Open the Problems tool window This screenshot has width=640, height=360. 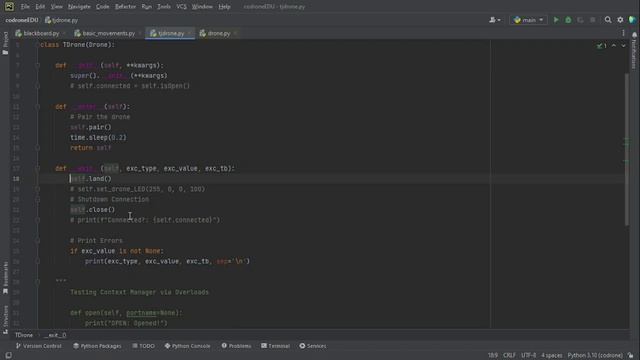click(x=236, y=346)
